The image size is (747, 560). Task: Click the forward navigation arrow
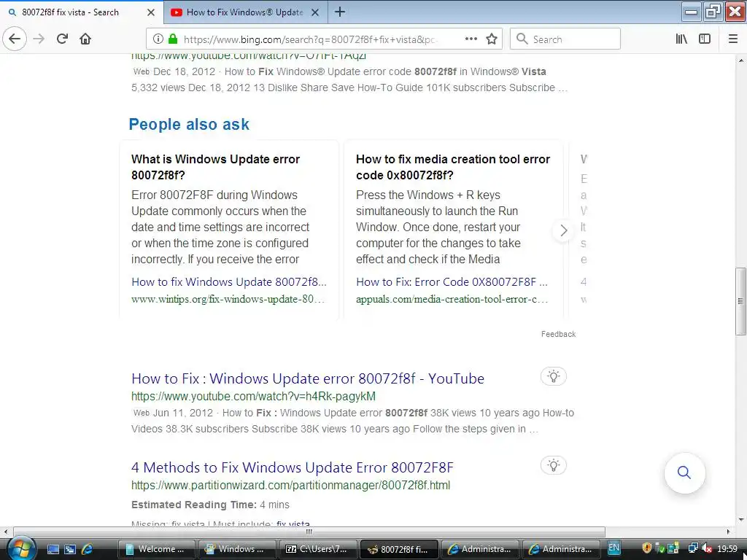(x=39, y=39)
